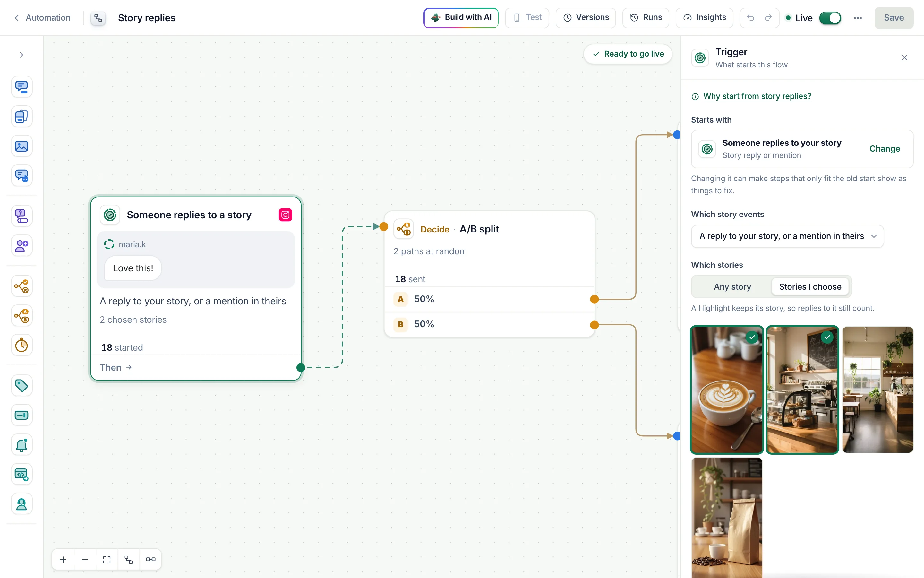Image resolution: width=924 pixels, height=578 pixels.
Task: Click the link-nodes icon in zoom toolbar
Action: [151, 560]
